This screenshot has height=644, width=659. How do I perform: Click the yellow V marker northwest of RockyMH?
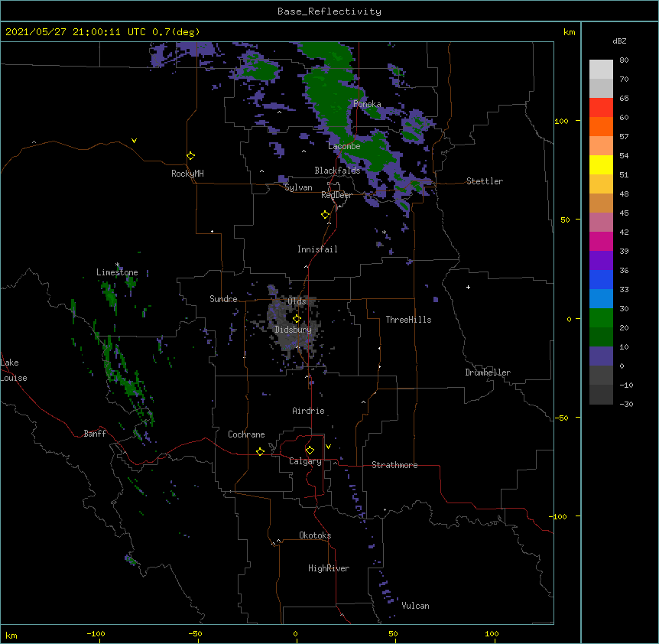pyautogui.click(x=134, y=141)
